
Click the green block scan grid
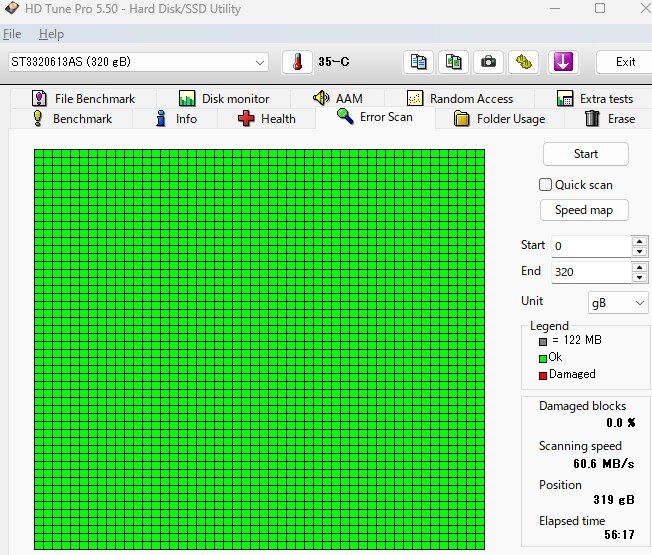(x=259, y=349)
